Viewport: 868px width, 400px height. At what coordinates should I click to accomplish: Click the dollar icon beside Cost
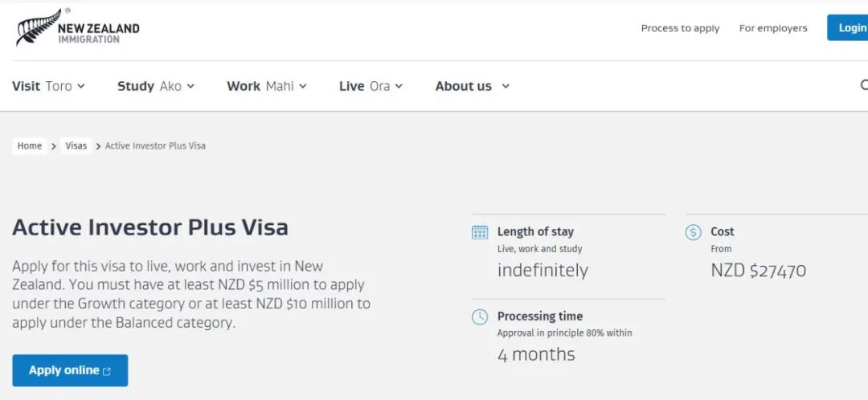(x=694, y=232)
